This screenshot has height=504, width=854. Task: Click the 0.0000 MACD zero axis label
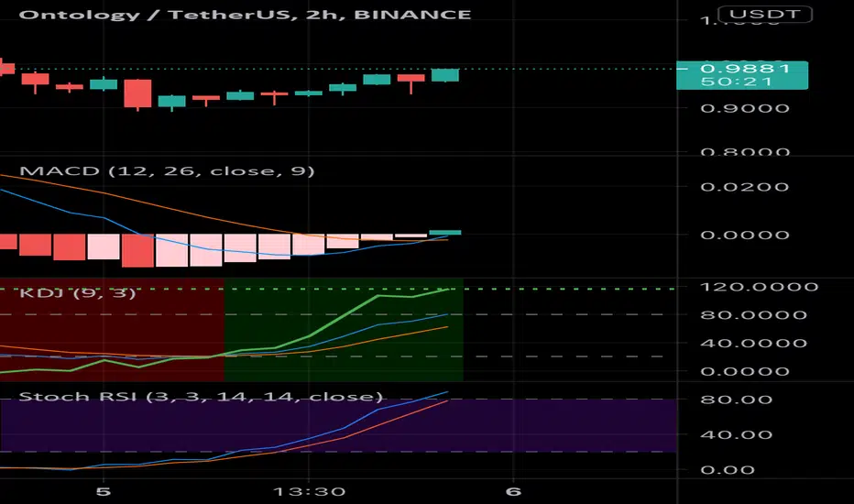(x=745, y=235)
